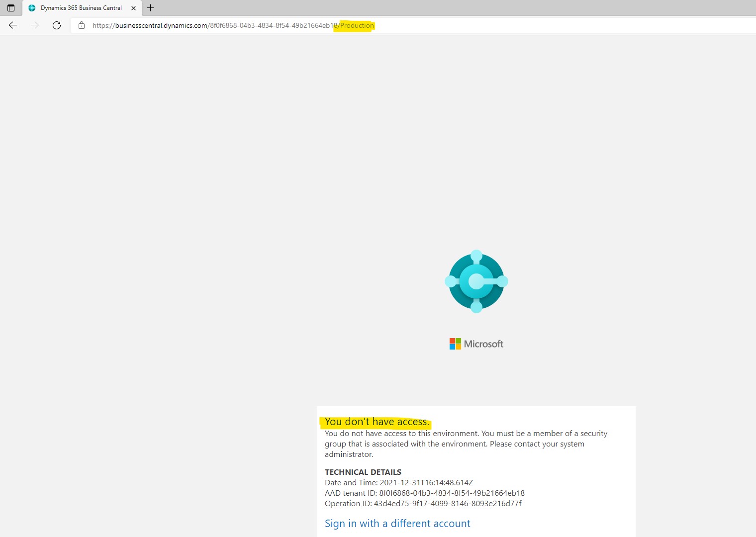This screenshot has height=537, width=756.
Task: Click the TECHNICAL DETAILS label
Action: coord(363,472)
